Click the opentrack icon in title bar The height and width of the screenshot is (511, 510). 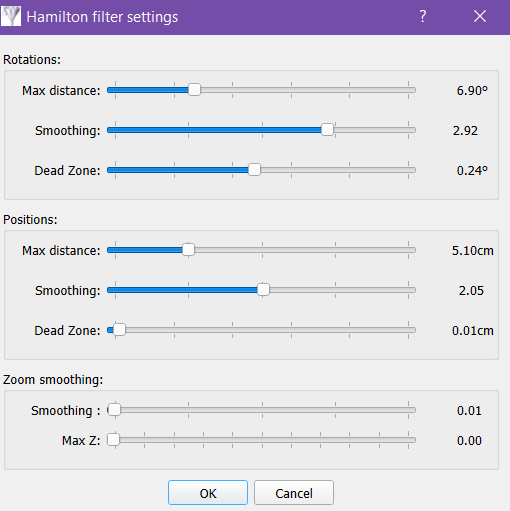[x=11, y=16]
